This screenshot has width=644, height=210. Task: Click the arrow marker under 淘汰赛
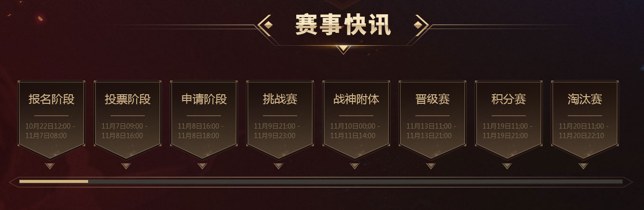point(583,166)
